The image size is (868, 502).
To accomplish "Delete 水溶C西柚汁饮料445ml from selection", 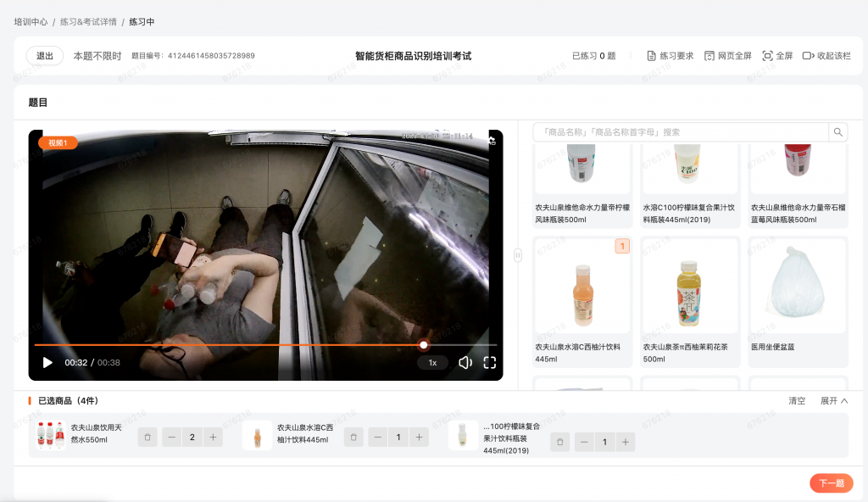I will [353, 438].
